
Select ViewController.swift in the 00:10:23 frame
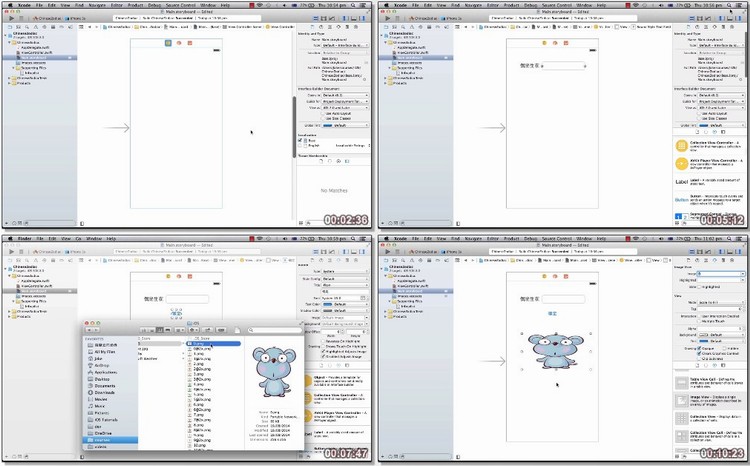[x=411, y=286]
